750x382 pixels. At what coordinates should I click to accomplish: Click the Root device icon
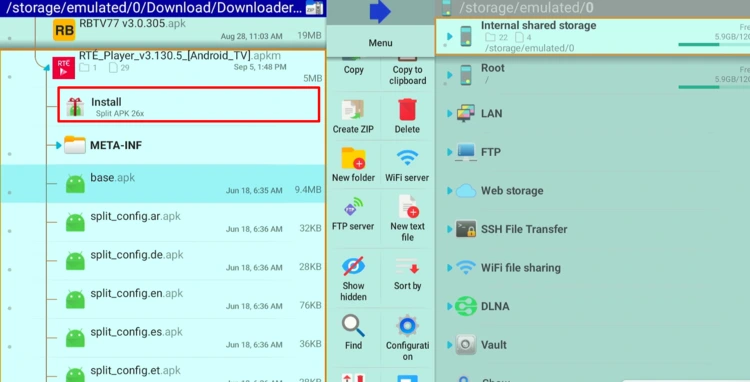[x=466, y=75]
